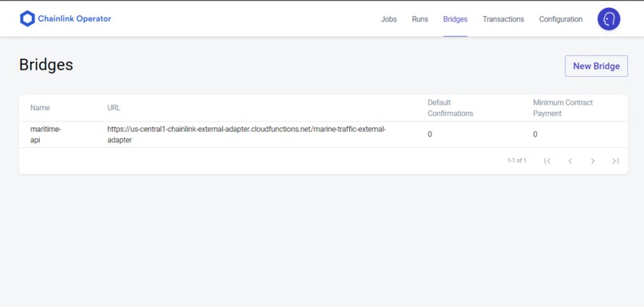
Task: Go to previous page of bridges
Action: [x=570, y=161]
